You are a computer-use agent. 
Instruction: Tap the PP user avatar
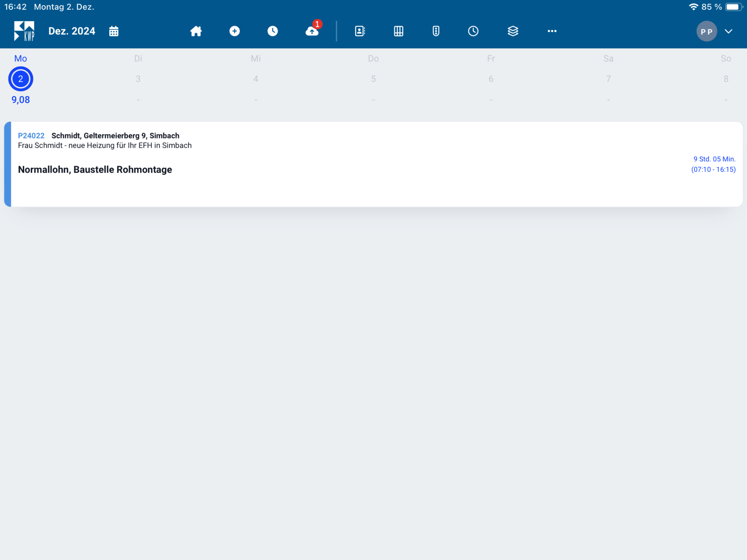707,31
